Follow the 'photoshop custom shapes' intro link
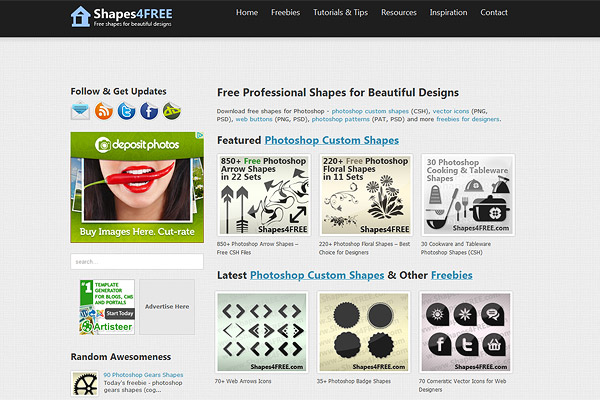Viewport: 600px width, 400px height. 370,111
